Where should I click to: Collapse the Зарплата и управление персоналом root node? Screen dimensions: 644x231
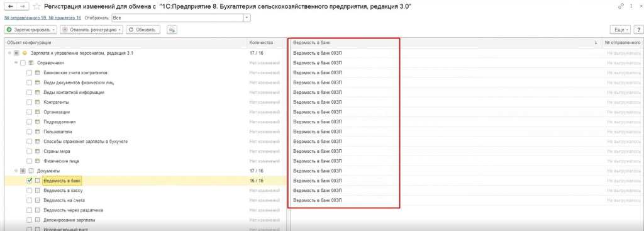click(x=9, y=53)
